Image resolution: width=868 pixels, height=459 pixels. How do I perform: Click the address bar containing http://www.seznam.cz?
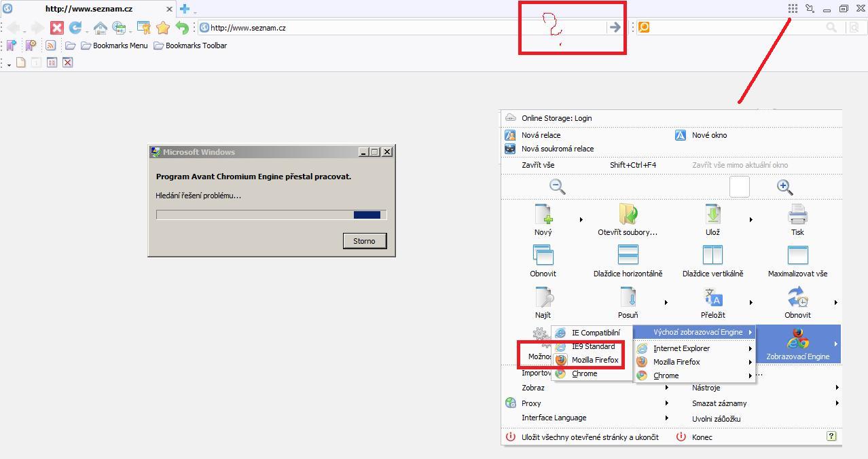[x=401, y=28]
